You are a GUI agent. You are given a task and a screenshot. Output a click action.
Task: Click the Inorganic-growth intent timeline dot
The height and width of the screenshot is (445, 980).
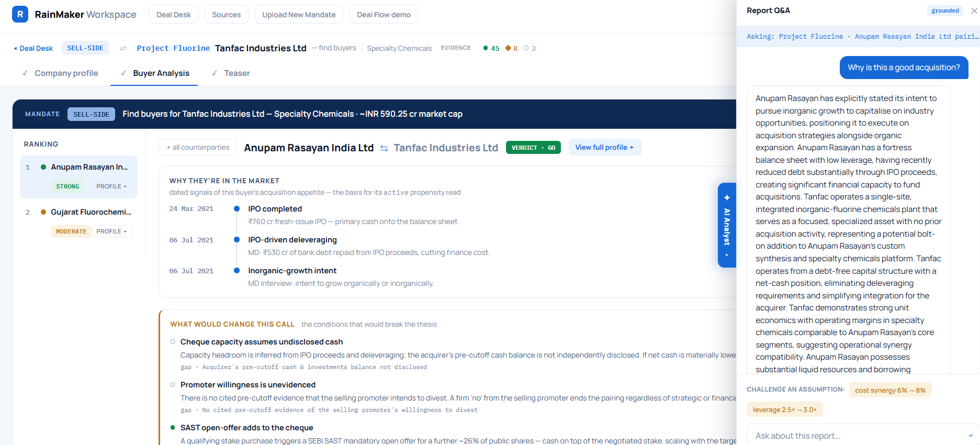click(236, 271)
